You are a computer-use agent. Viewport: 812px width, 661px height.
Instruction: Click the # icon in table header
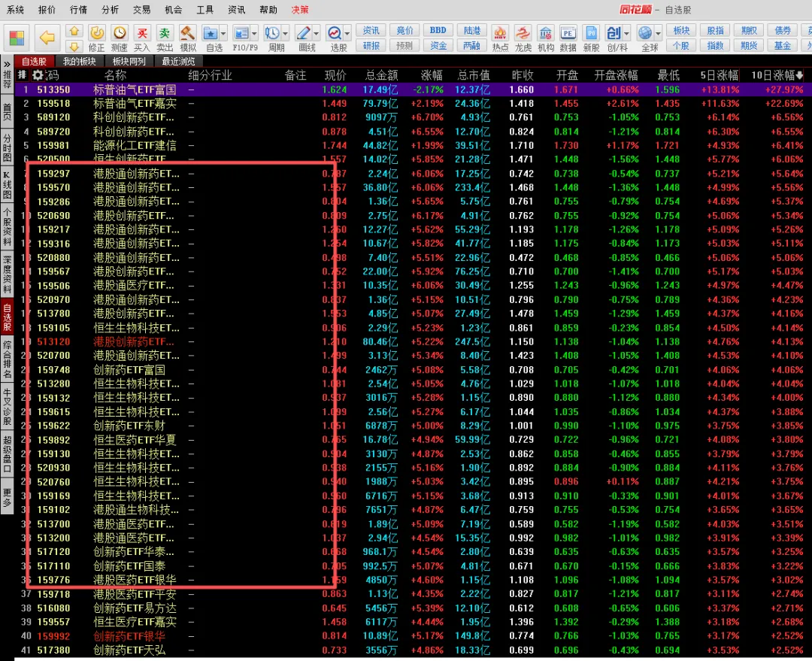[x=23, y=75]
